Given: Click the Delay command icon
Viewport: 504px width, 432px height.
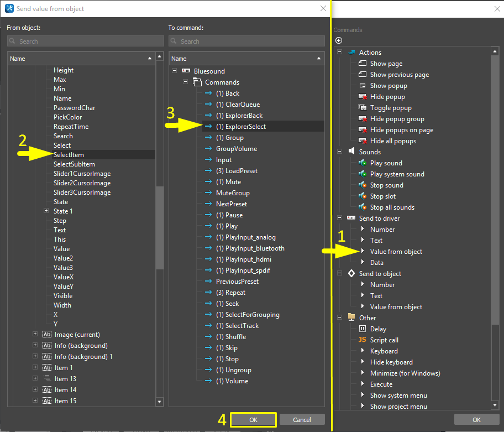Looking at the screenshot, I should [363, 329].
